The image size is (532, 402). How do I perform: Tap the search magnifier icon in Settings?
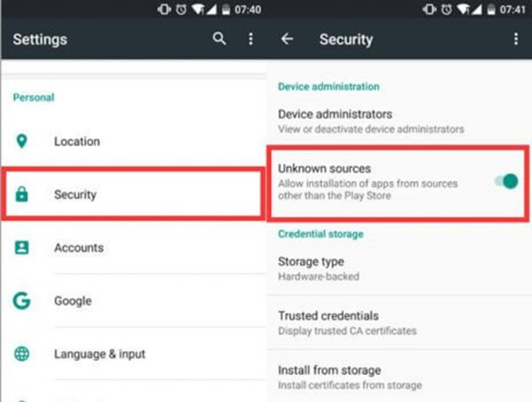(x=219, y=39)
